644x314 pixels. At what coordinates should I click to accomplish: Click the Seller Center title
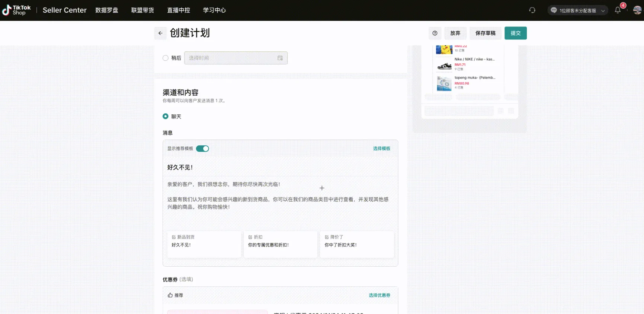point(65,10)
